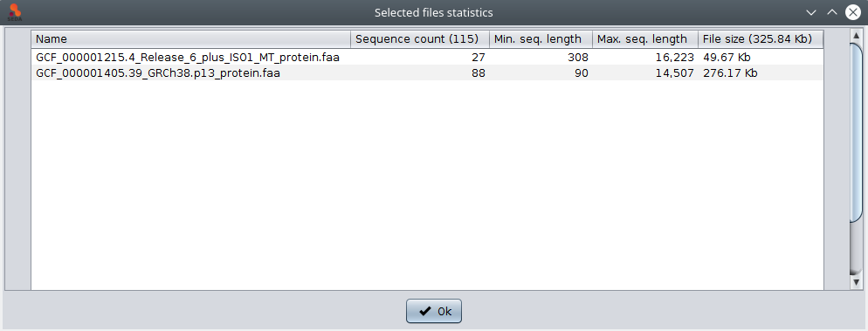868x331 pixels.
Task: Maximize the window with up chevron
Action: [x=832, y=12]
